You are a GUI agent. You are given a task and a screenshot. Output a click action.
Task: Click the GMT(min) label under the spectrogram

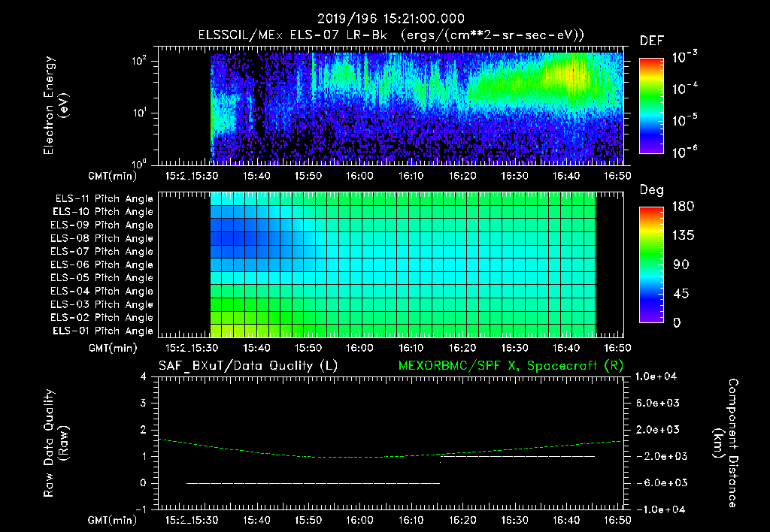[x=113, y=176]
